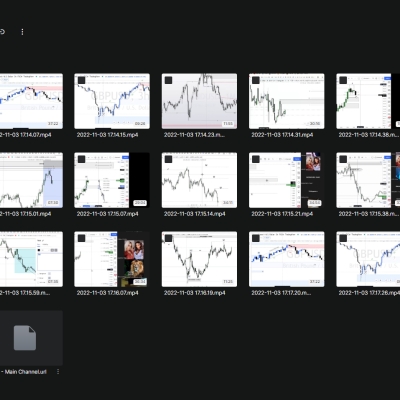Screen dimensions: 400x400
Task: Open video thumbnail for 2022-11-03 17.15.21.mp4
Action: click(287, 180)
